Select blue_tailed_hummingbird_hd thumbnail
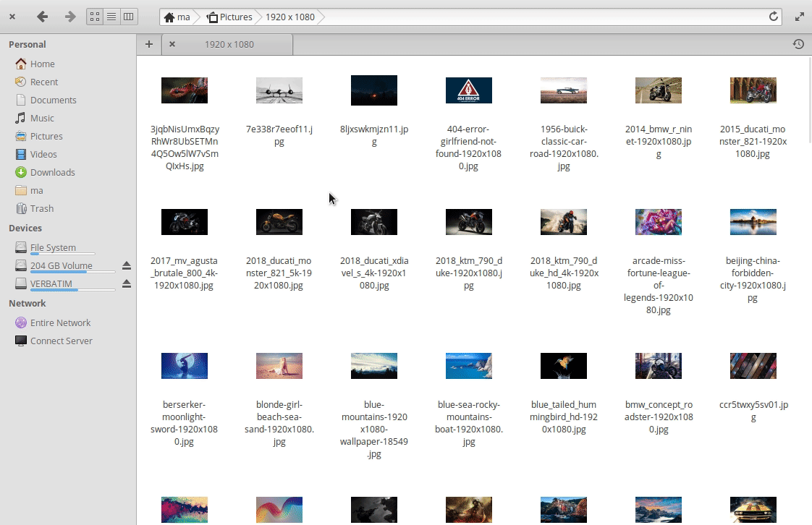 [x=564, y=366]
